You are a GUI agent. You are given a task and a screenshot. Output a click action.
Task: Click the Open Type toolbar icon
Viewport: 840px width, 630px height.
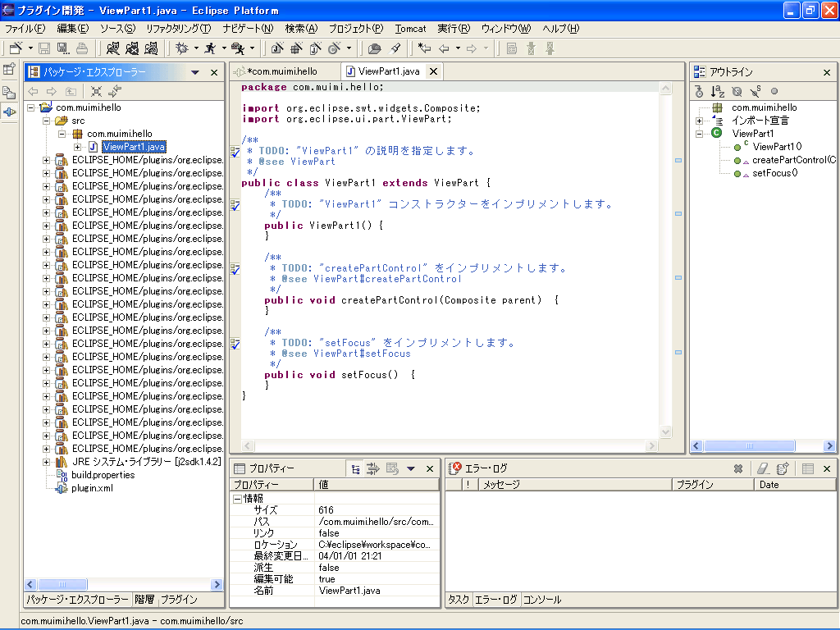[x=374, y=48]
